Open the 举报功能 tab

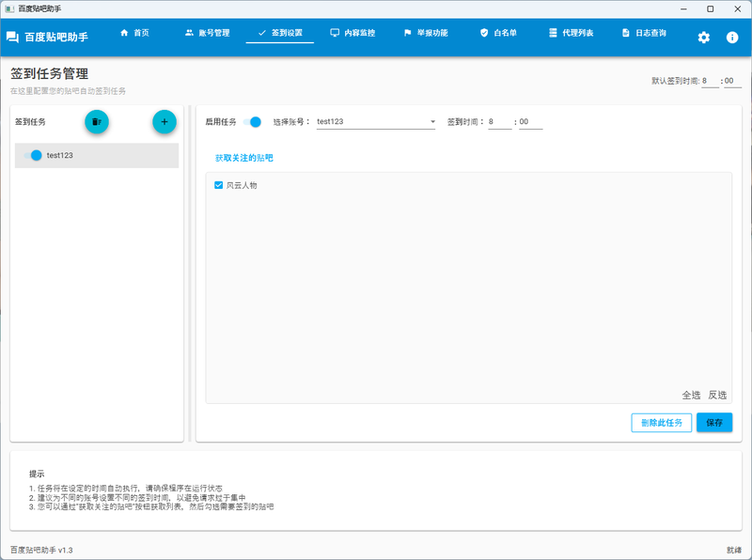click(x=426, y=33)
